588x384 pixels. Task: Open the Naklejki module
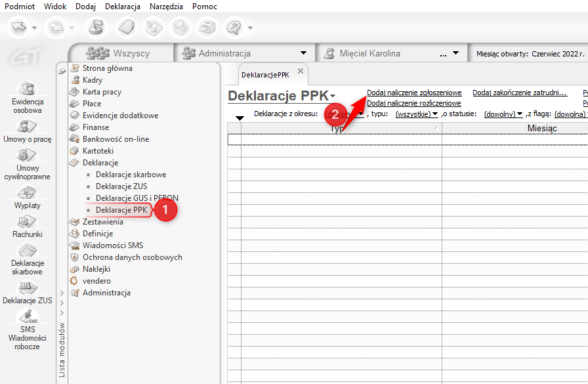pyautogui.click(x=96, y=269)
